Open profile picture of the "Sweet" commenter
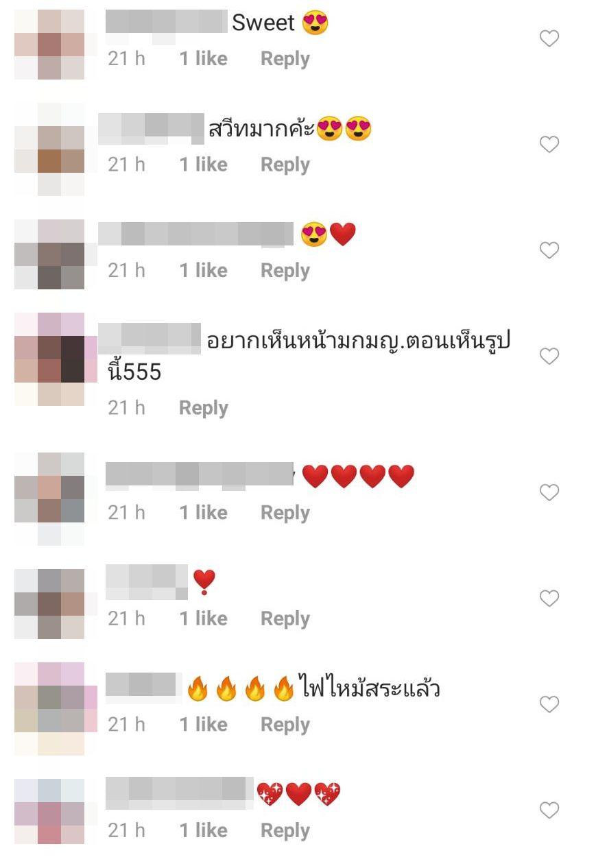Image resolution: width=596 pixels, height=868 pixels. (x=49, y=44)
